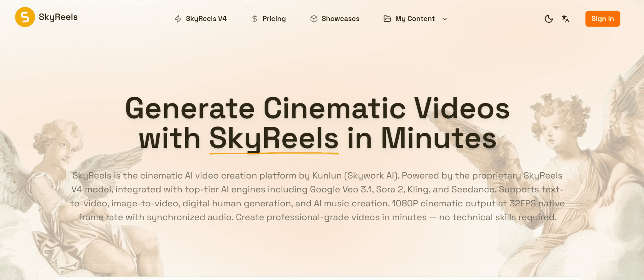Open the language translation selector icon

(565, 19)
